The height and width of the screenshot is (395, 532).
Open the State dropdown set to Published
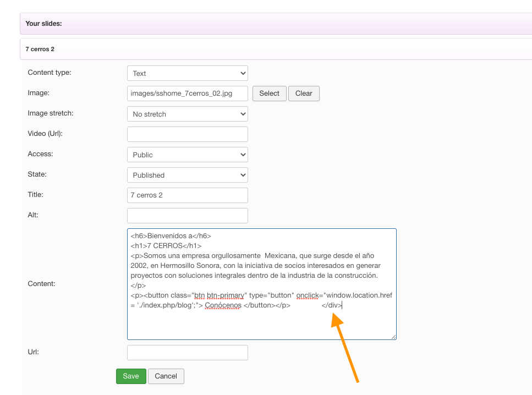click(187, 175)
